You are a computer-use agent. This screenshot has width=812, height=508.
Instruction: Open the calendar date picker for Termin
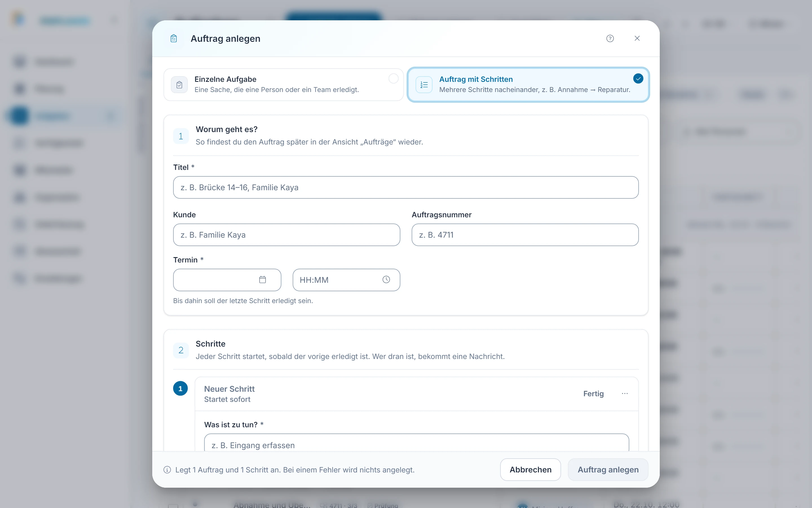262,279
